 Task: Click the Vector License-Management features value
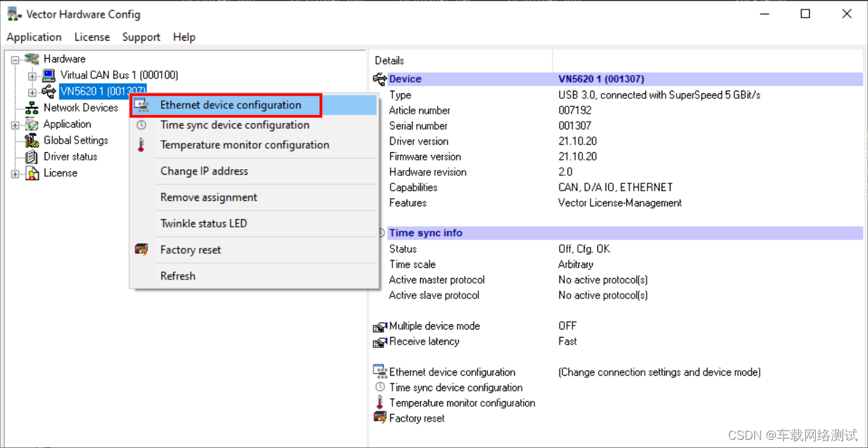point(620,203)
